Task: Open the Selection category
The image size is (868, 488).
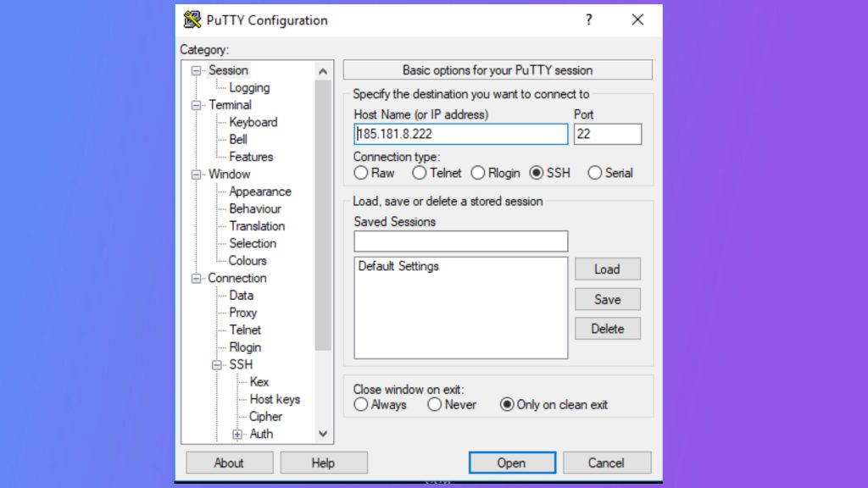Action: pyautogui.click(x=253, y=243)
